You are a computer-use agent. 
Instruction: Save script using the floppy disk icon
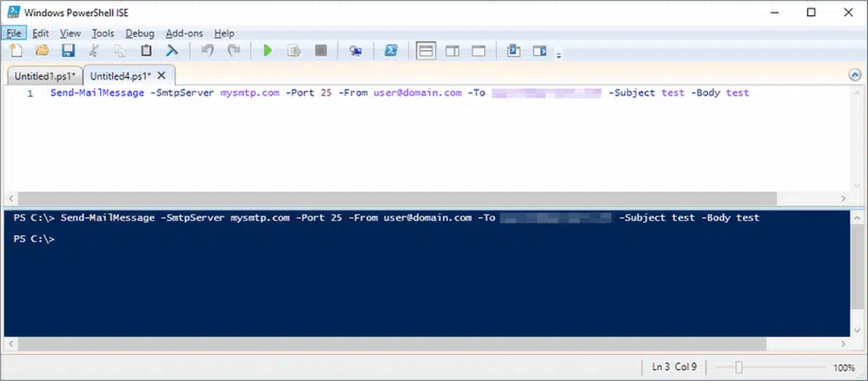click(68, 51)
